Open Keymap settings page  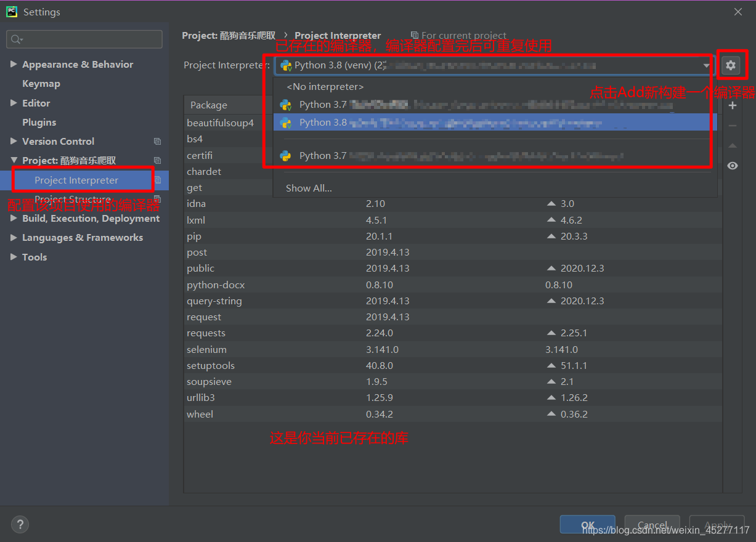41,84
